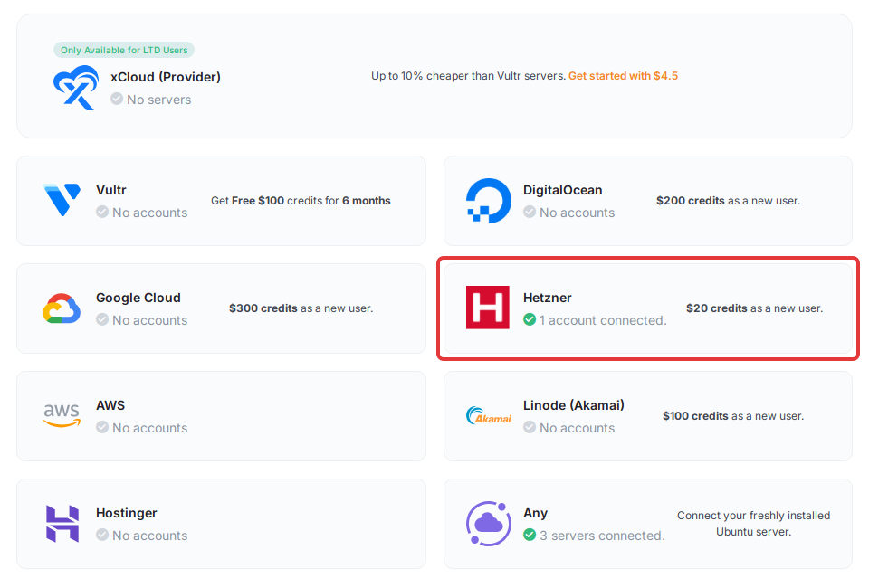
Task: Click 'No accounts' text under Hostinger
Action: point(149,536)
